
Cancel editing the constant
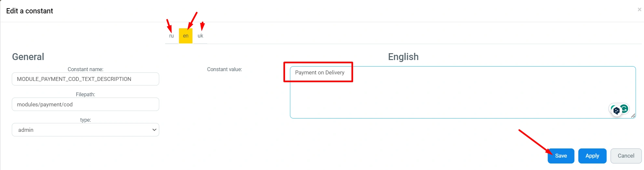[626, 156]
